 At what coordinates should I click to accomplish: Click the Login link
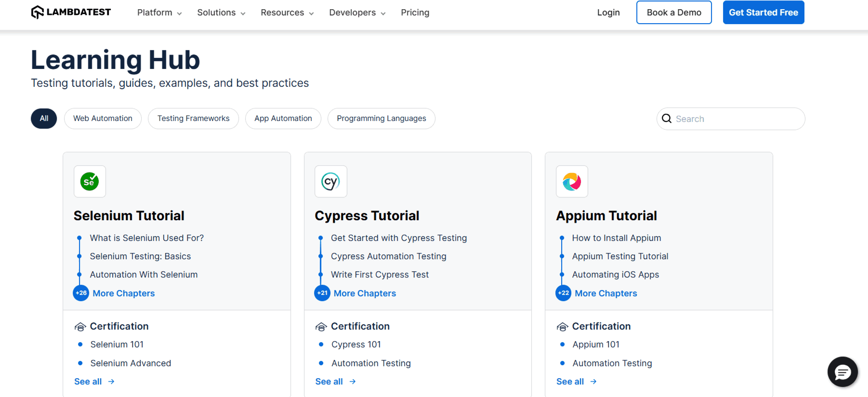coord(608,13)
